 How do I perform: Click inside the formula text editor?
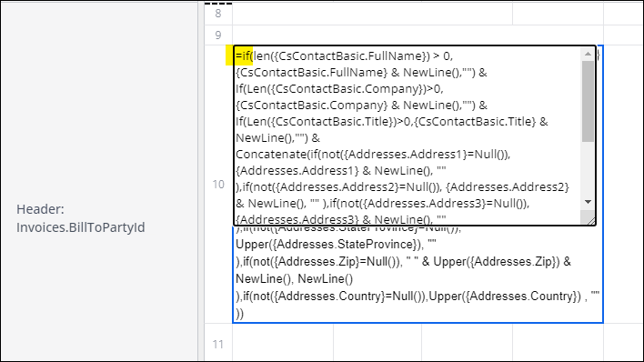pos(408,136)
